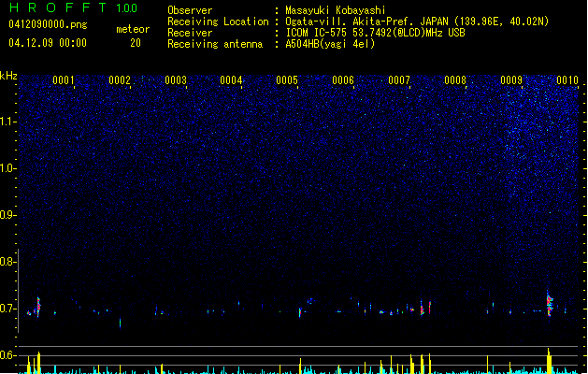This screenshot has width=588, height=374.
Task: Click the 1.1 frequency axis label
Action: (x=8, y=122)
